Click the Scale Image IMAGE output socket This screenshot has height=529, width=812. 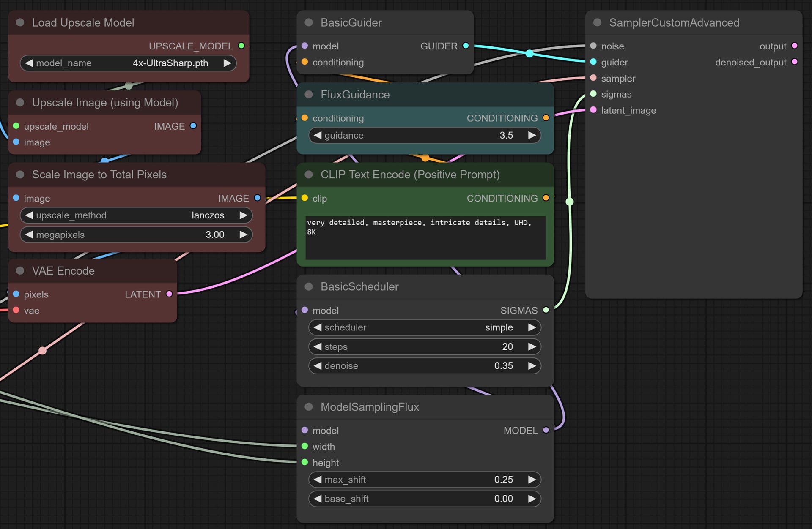click(x=257, y=198)
